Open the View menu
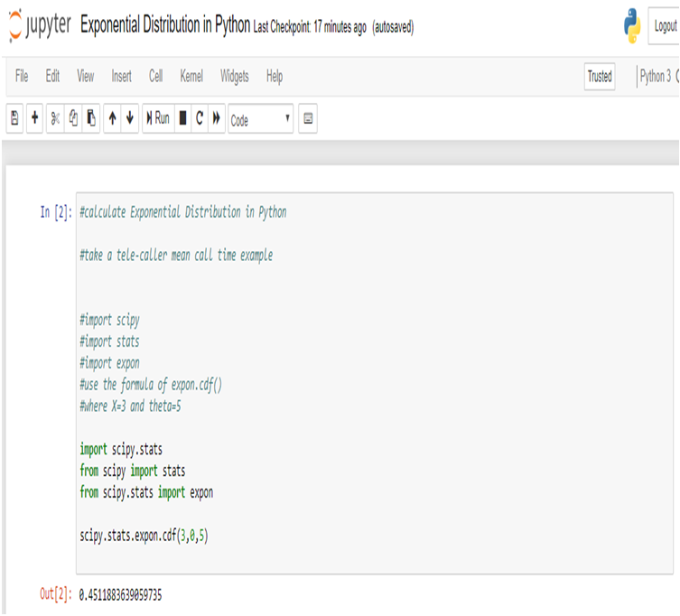680x616 pixels. click(x=86, y=77)
